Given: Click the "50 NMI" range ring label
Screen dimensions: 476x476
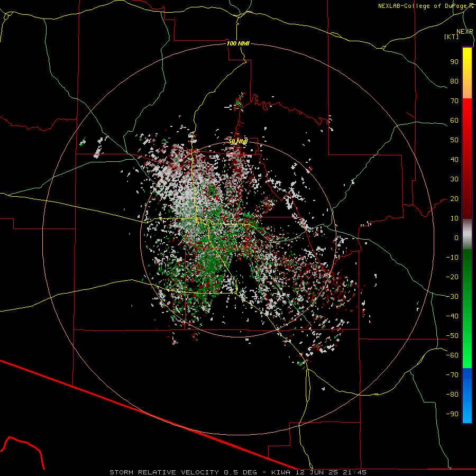Looking at the screenshot, I should pyautogui.click(x=238, y=141).
